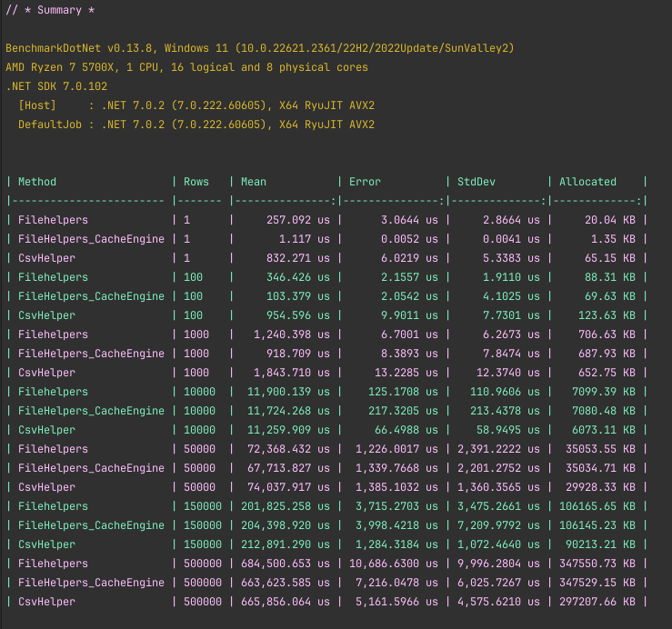This screenshot has height=629, width=672.
Task: Click StdDev value 4,575.6210 us
Action: [x=499, y=602]
